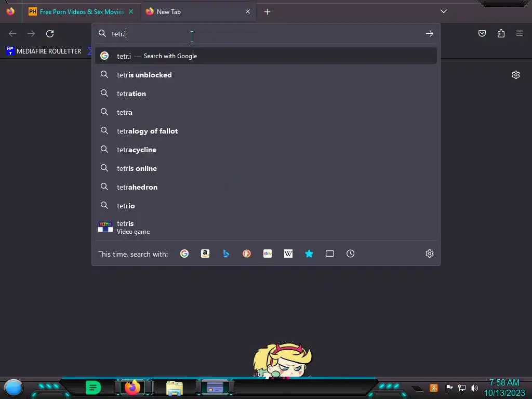532x399 pixels.
Task: Choose the tetris online suggestion
Action: click(266, 168)
